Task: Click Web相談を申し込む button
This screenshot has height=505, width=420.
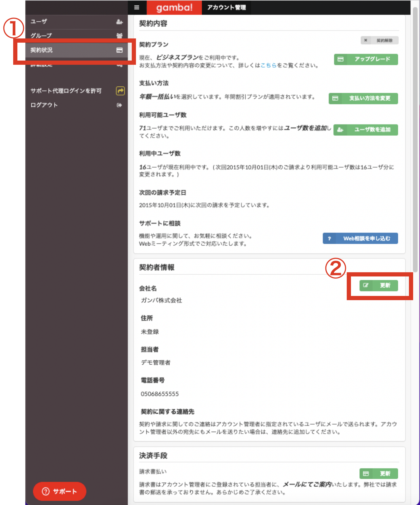Action: (360, 238)
